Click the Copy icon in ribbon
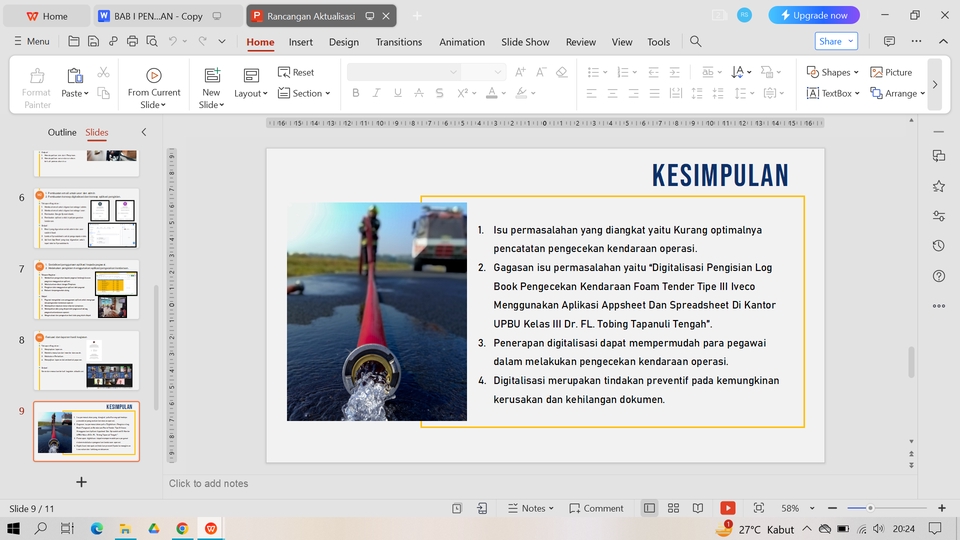The width and height of the screenshot is (960, 540). pos(103,93)
